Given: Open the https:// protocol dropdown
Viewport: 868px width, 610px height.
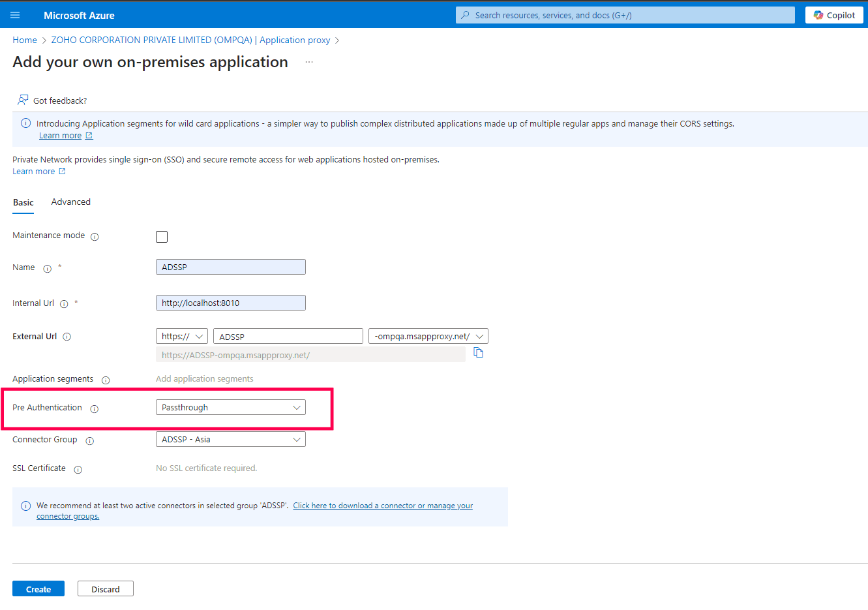Looking at the screenshot, I should tap(182, 336).
